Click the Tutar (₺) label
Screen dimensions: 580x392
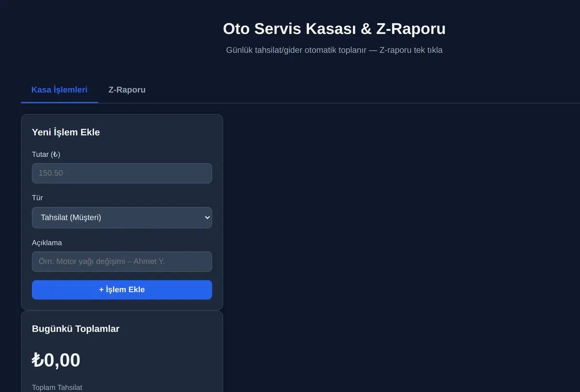click(x=46, y=154)
